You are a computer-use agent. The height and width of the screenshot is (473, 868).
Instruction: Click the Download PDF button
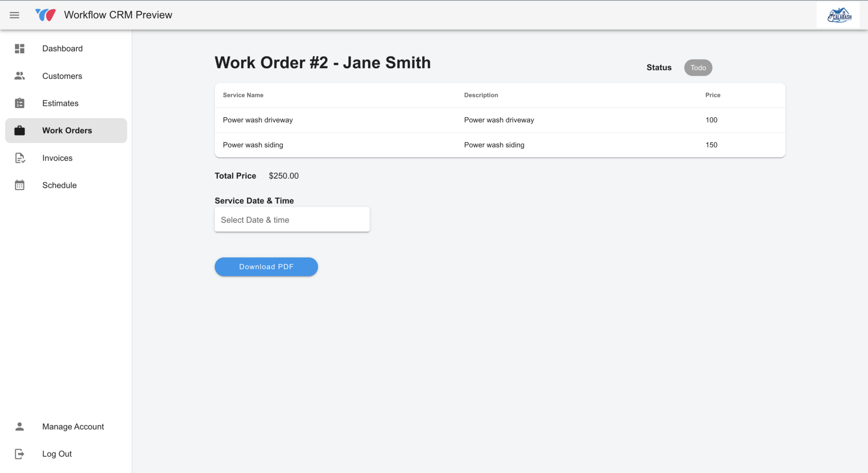(266, 267)
